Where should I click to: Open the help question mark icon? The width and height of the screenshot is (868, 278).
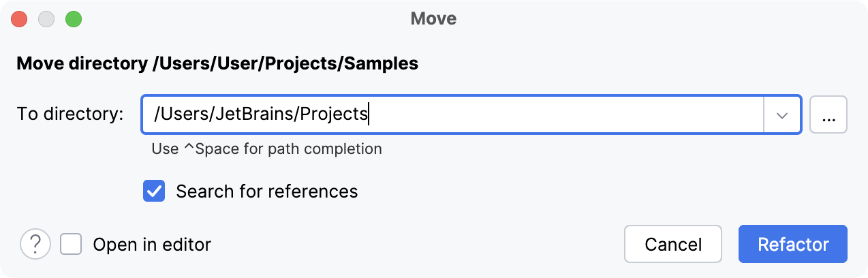(35, 244)
